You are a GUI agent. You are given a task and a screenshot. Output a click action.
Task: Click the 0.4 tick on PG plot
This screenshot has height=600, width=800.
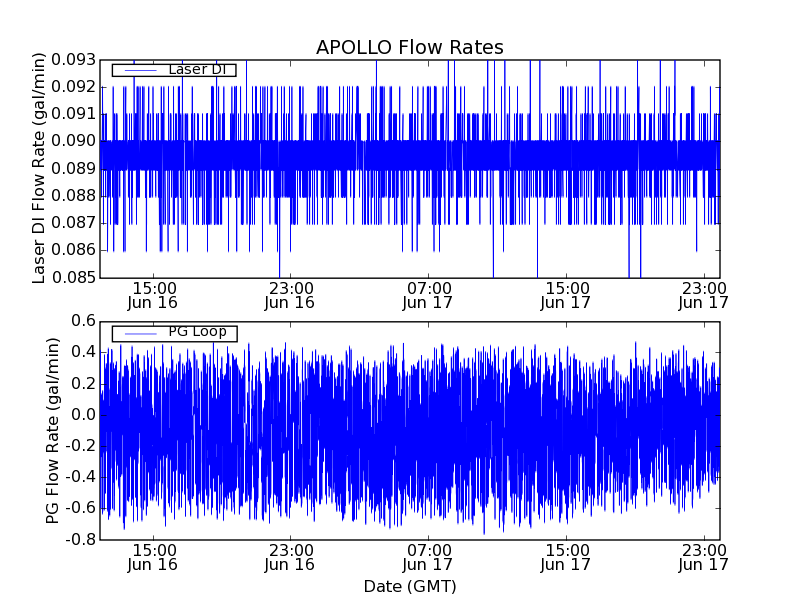83,352
